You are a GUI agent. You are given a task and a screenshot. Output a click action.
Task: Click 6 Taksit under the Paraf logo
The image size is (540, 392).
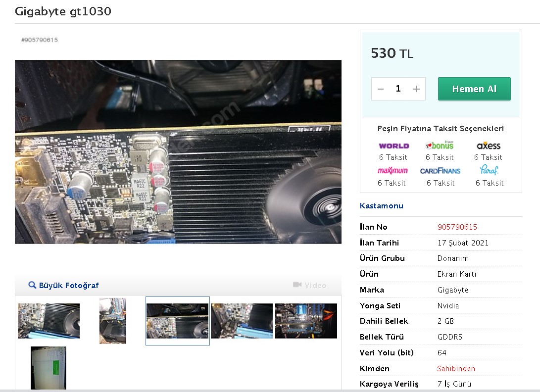pyautogui.click(x=490, y=183)
